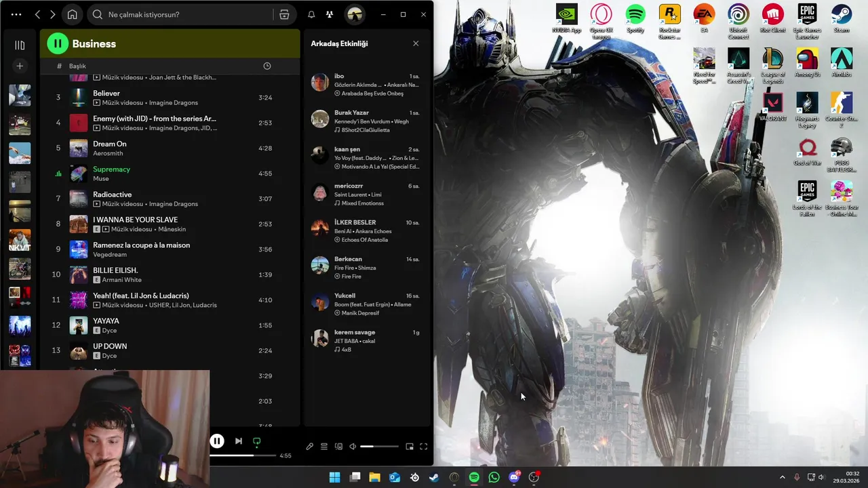The image size is (868, 488).
Task: Open VALORANT desktop shortcut
Action: pyautogui.click(x=772, y=107)
